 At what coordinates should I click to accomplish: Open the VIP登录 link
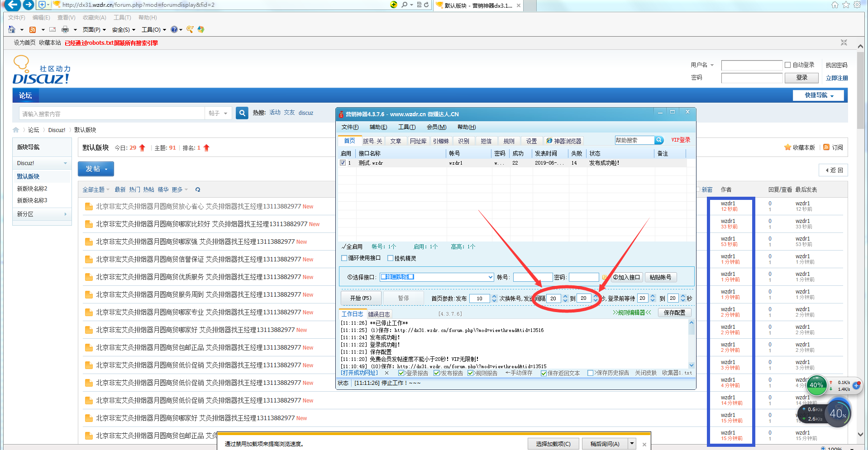680,140
